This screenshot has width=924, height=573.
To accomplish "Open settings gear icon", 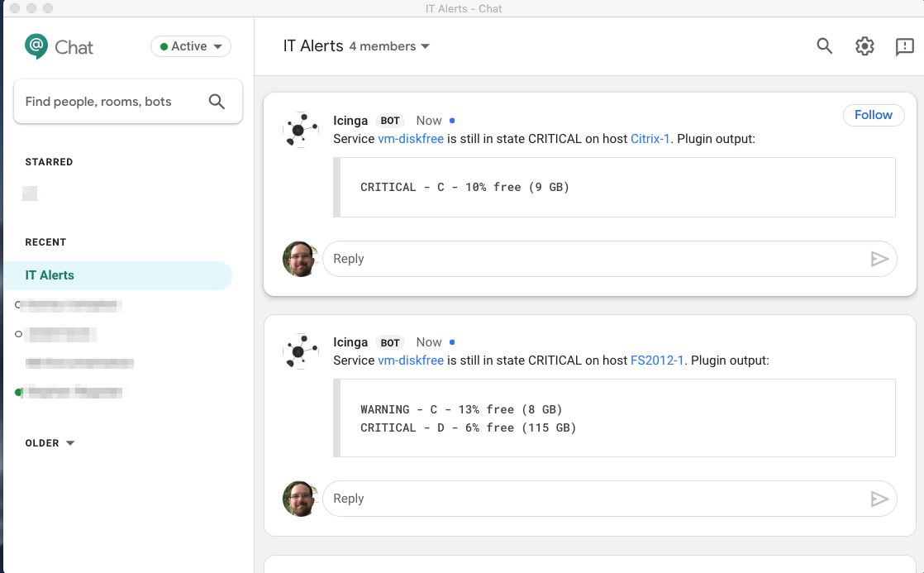I will (864, 46).
